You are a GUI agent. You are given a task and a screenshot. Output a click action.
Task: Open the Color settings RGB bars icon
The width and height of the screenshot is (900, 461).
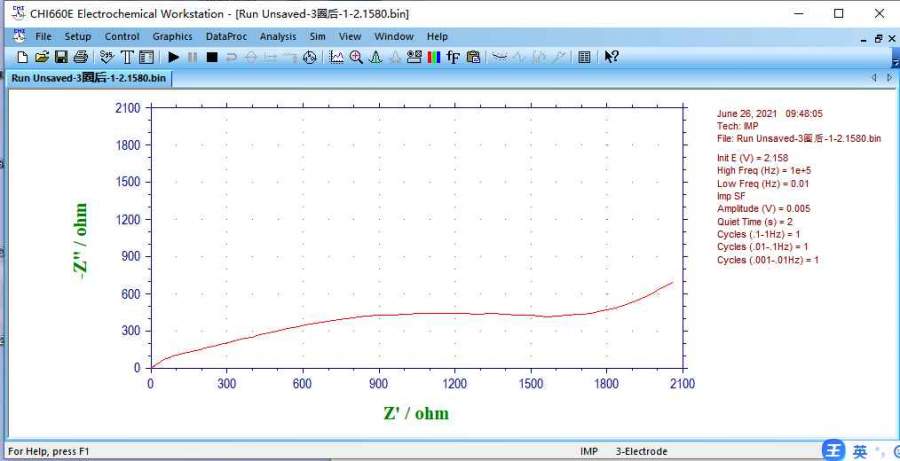[x=433, y=57]
